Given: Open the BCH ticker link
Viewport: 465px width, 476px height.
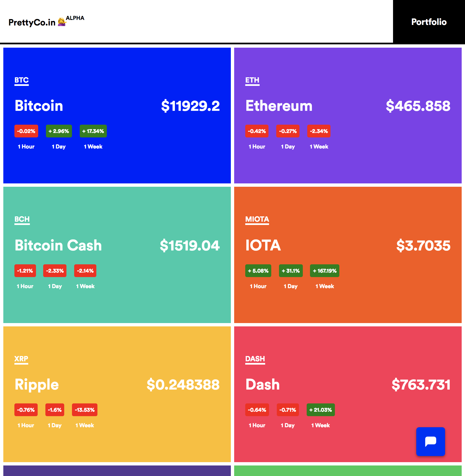Looking at the screenshot, I should (22, 219).
